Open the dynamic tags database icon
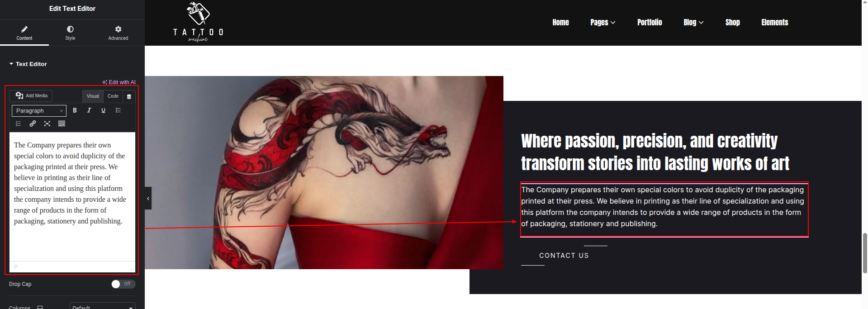 [129, 96]
